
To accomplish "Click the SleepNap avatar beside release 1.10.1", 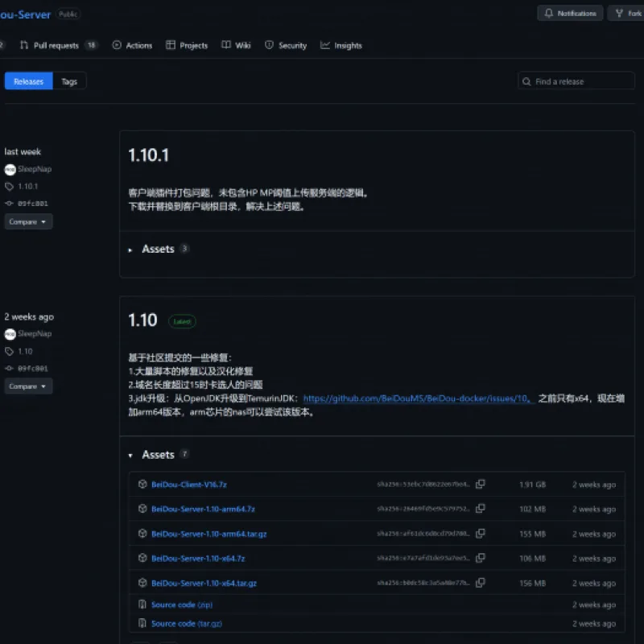I will point(10,169).
